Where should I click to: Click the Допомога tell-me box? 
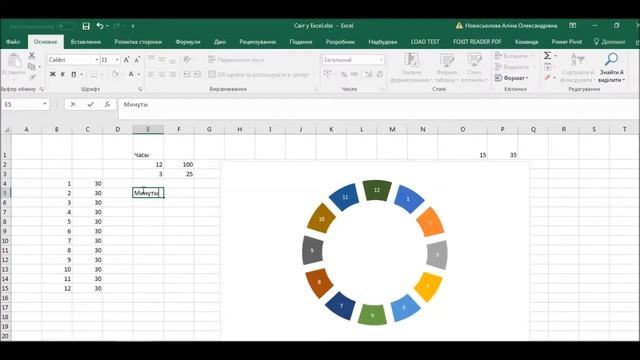point(609,42)
